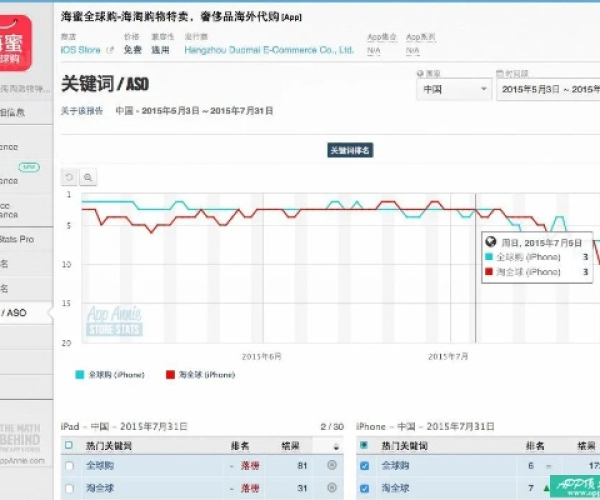The height and width of the screenshot is (500, 600).
Task: Open the 中国 country dropdown
Action: coord(454,90)
